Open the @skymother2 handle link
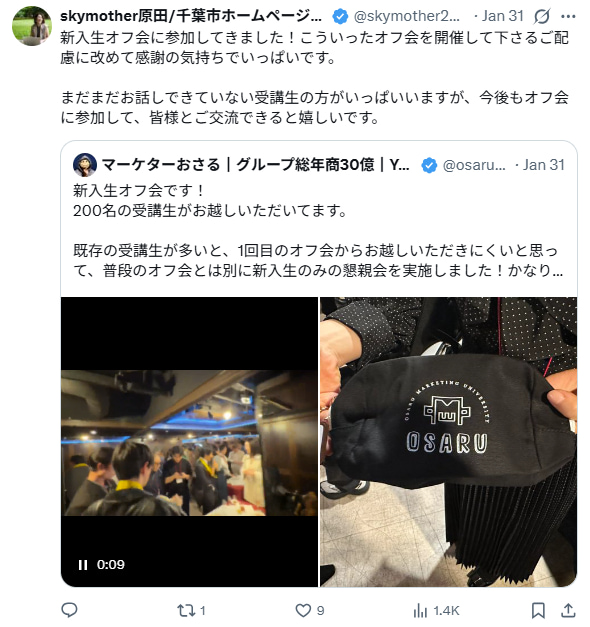590x627 pixels. point(407,16)
